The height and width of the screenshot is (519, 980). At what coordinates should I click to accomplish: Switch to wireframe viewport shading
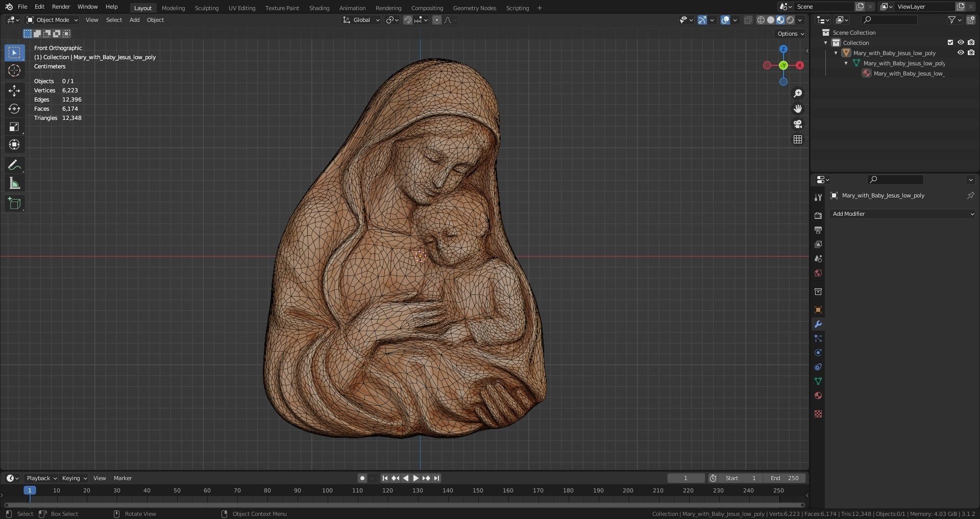click(761, 20)
